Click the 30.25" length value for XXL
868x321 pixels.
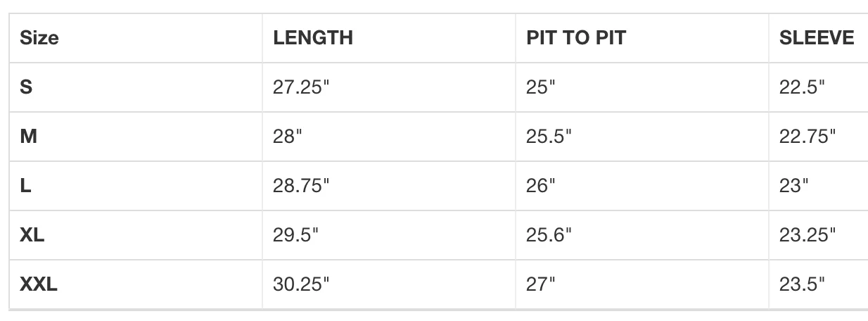click(301, 284)
